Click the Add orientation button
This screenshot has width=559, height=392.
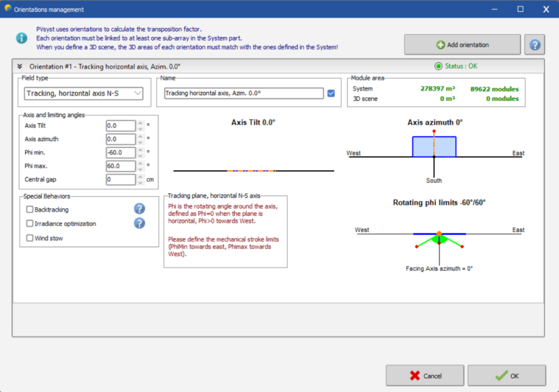coord(462,45)
